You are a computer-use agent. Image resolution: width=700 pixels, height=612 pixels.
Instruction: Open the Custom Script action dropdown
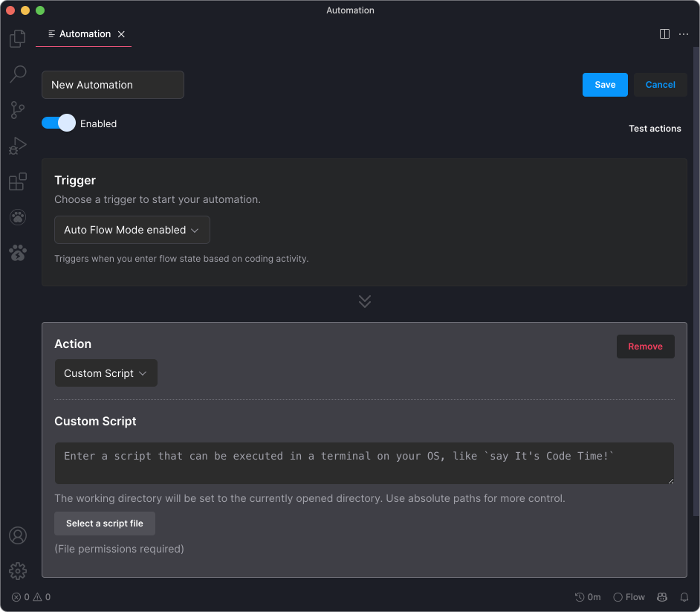pyautogui.click(x=106, y=373)
